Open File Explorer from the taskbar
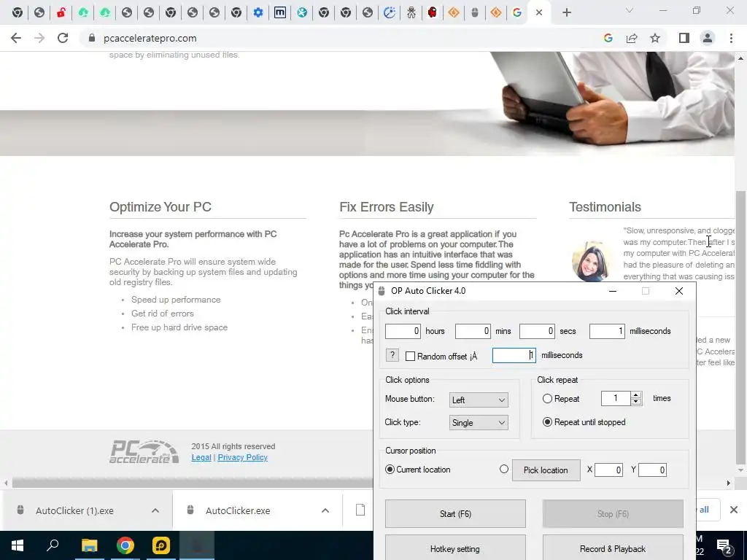 (89, 545)
